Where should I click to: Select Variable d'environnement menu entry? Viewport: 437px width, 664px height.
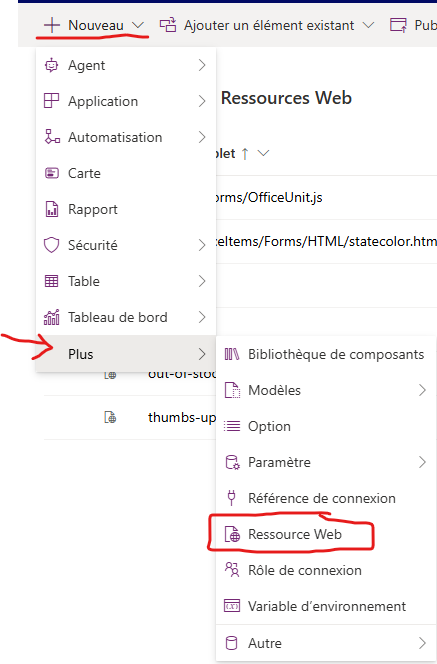[326, 606]
